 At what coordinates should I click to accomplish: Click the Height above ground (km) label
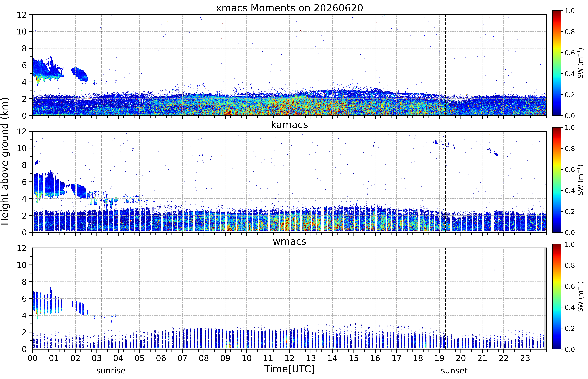click(5, 161)
